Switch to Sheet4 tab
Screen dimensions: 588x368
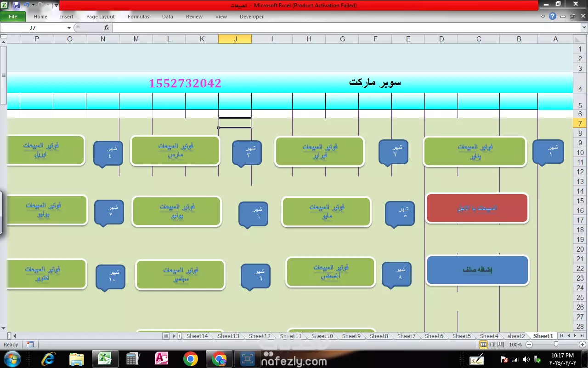489,336
